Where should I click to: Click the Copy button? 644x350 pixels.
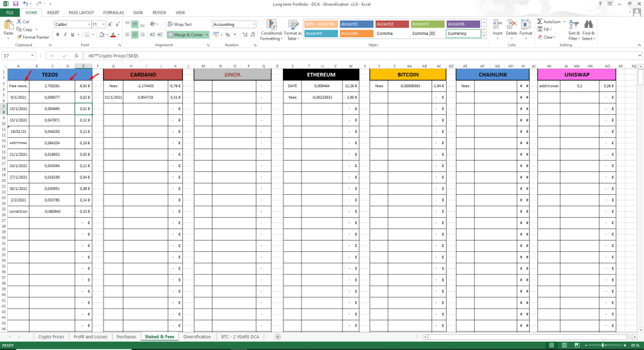tap(25, 29)
